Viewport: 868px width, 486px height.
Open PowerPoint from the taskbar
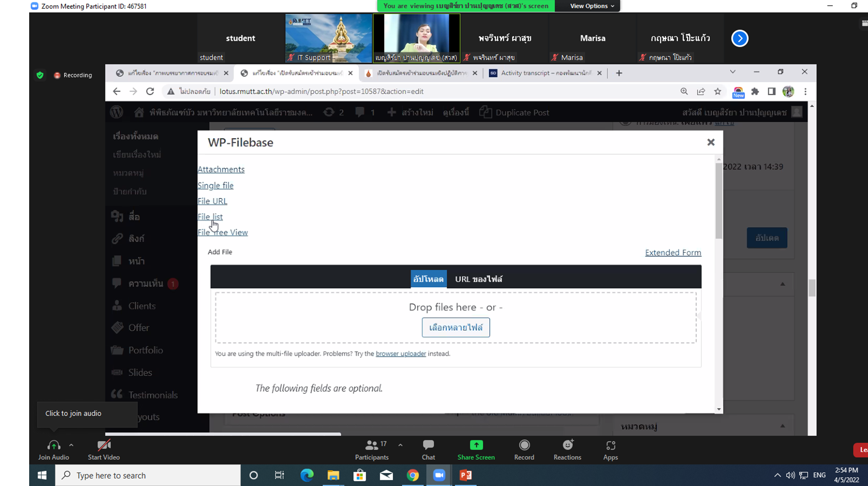click(x=466, y=475)
